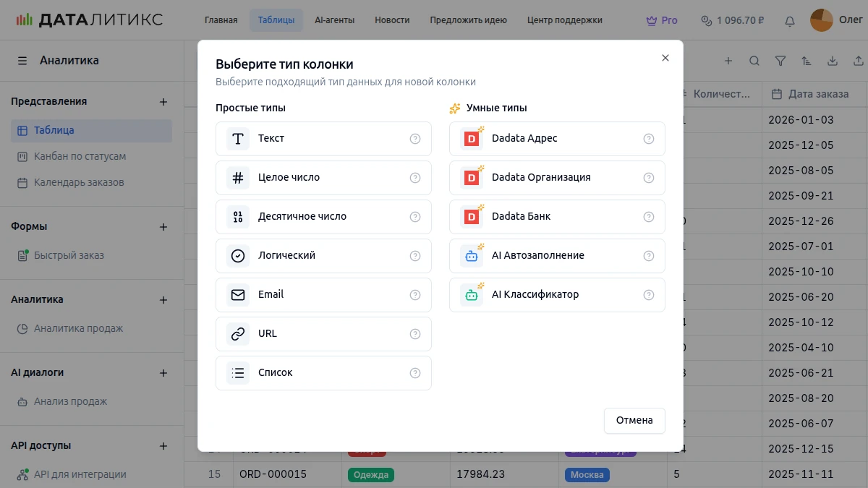Image resolution: width=868 pixels, height=488 pixels.
Task: Open the Pro subscription link
Action: (662, 20)
